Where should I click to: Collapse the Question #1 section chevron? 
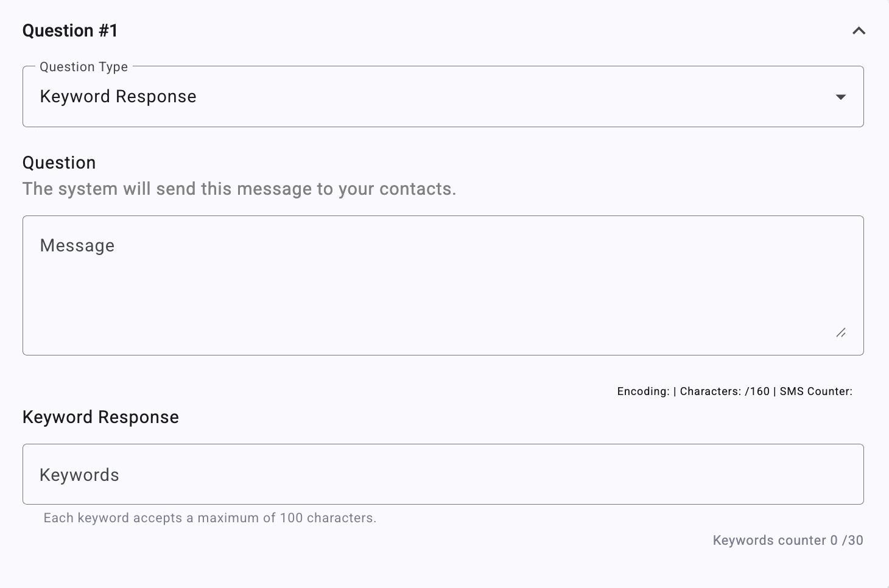click(x=859, y=30)
